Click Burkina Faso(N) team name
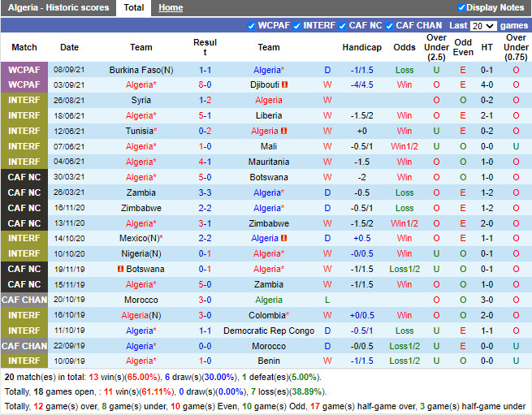 [141, 71]
